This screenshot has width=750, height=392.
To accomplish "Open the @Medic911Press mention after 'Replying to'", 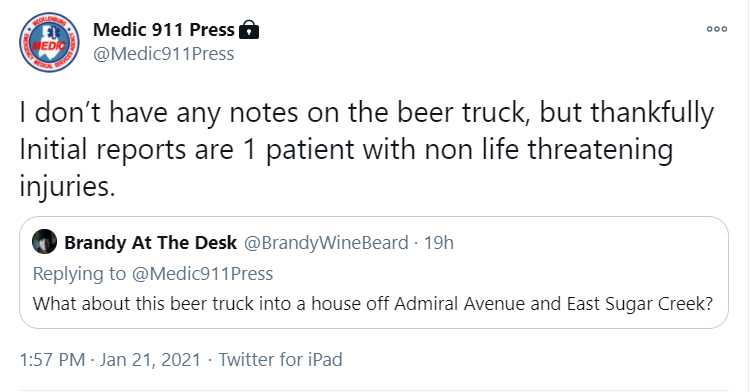I will click(202, 274).
